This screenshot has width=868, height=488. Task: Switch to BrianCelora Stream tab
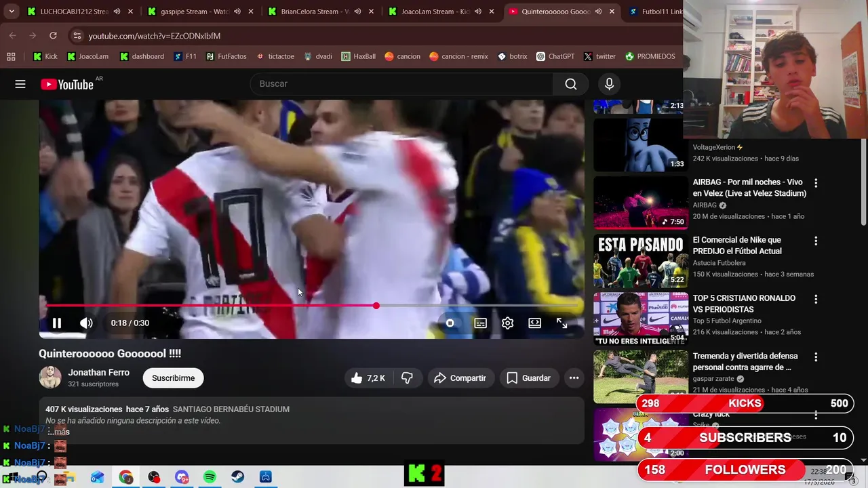tap(315, 12)
